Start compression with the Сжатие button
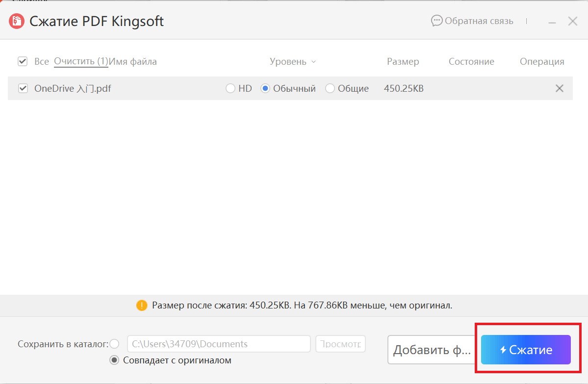This screenshot has width=588, height=384. pyautogui.click(x=526, y=350)
